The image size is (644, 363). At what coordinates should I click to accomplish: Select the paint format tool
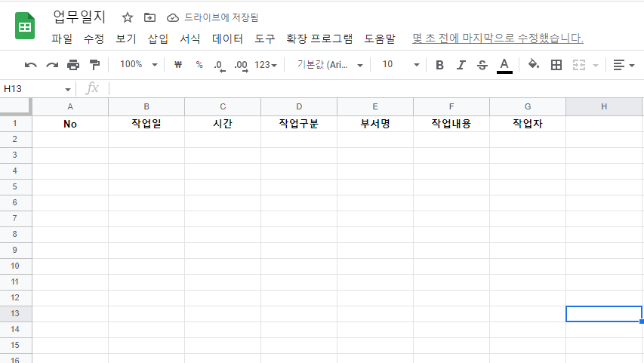point(94,65)
